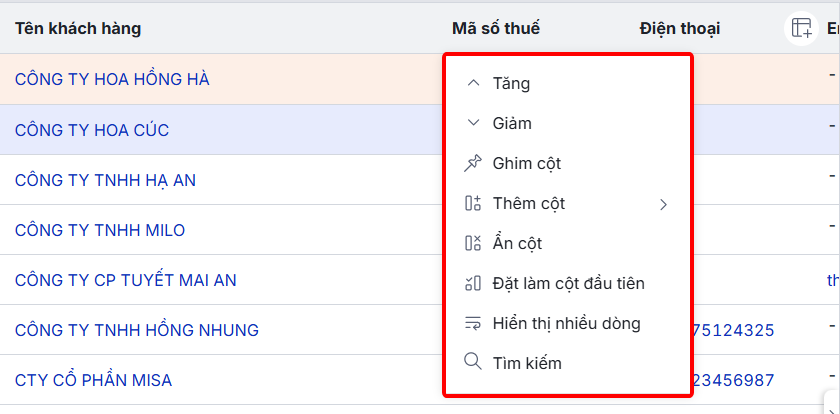Click the magnifier search icon

tap(473, 363)
